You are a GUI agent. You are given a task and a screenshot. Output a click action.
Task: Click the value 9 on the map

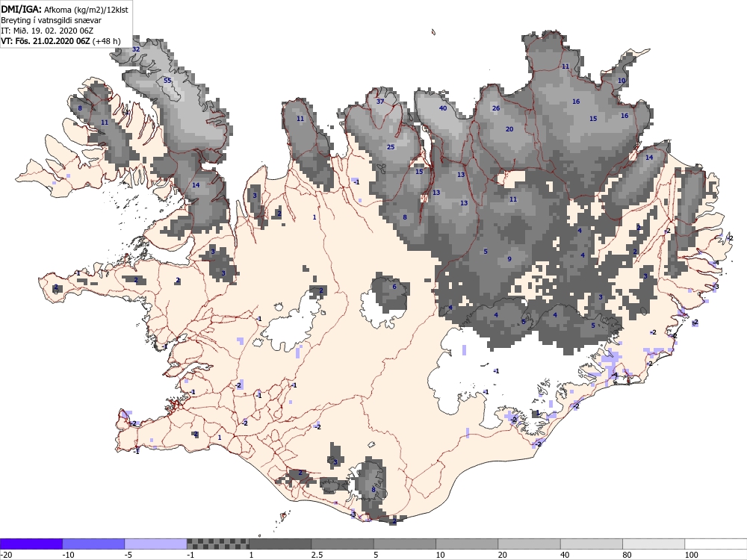click(509, 259)
